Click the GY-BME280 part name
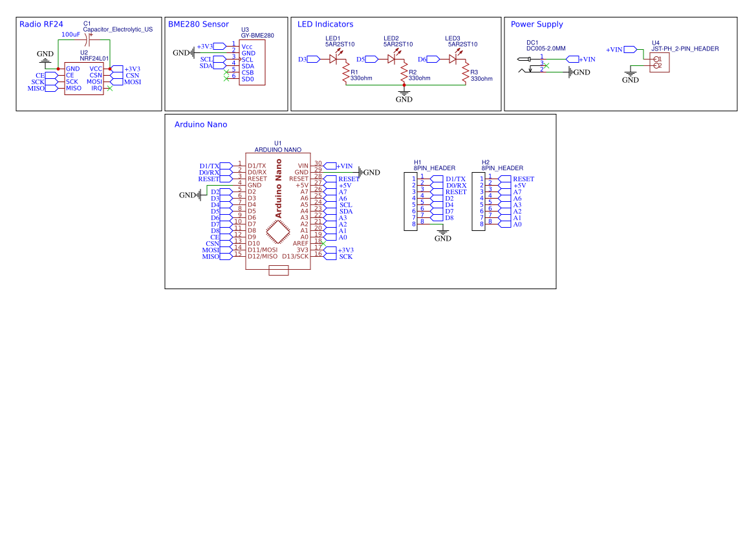Viewport: 756px width, 535px height. pos(257,36)
